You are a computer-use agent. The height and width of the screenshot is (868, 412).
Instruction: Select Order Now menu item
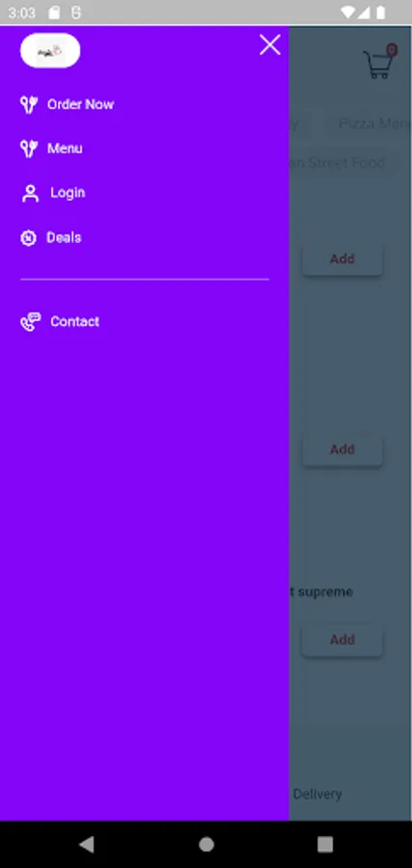(x=80, y=104)
